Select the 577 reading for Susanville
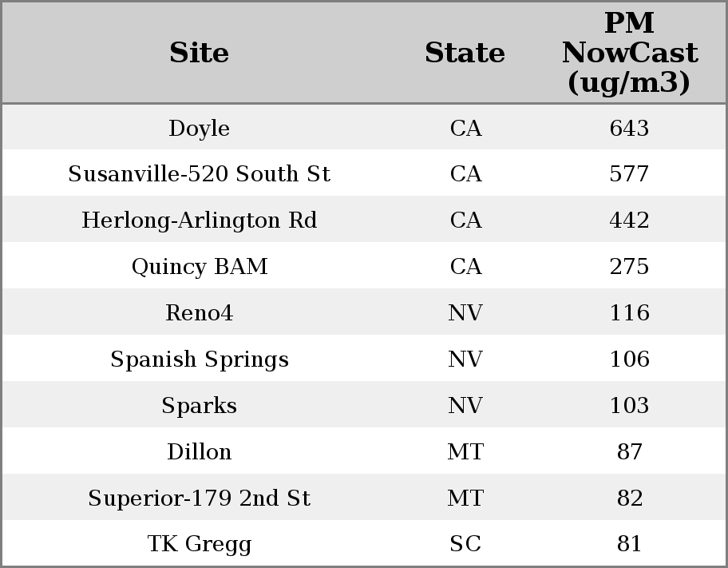The height and width of the screenshot is (568, 728). pos(629,174)
